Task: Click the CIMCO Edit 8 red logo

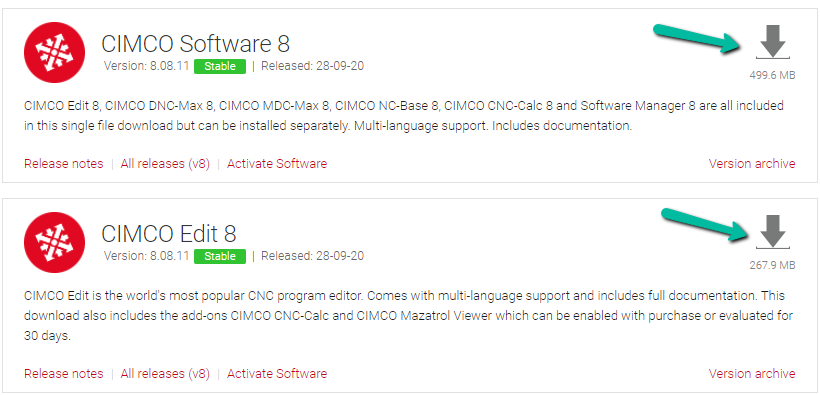Action: (54, 242)
